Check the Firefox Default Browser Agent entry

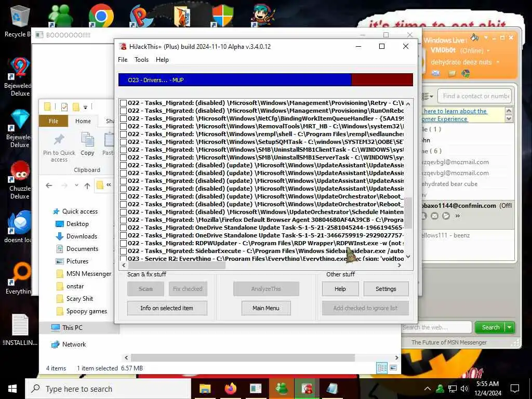coord(124,220)
